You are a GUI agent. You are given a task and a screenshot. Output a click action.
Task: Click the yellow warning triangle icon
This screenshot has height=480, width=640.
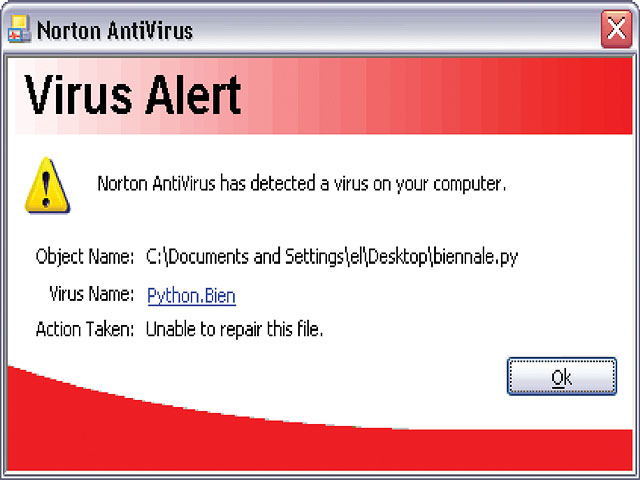coord(47,185)
